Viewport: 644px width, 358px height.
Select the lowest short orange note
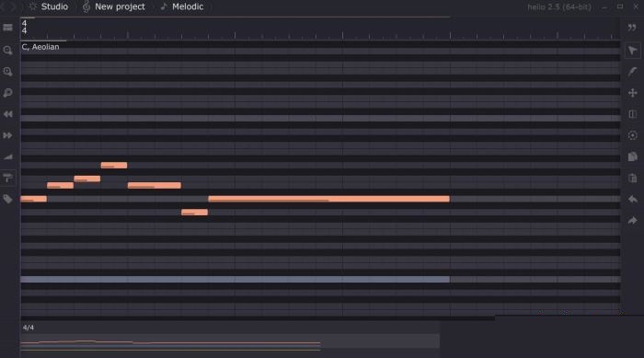194,212
